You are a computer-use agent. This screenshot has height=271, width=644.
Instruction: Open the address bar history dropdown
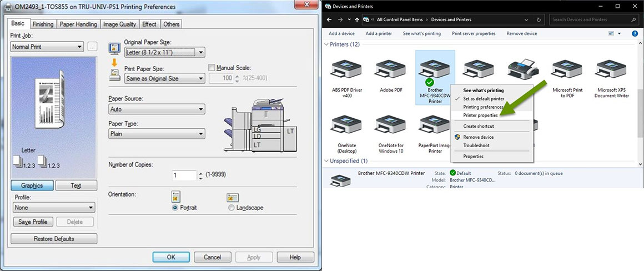pos(526,19)
